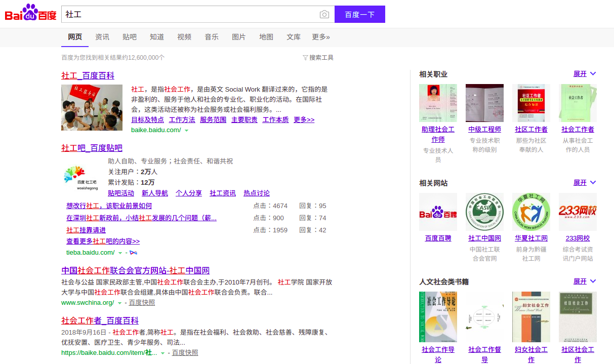Viewport: 614px width, 364px height.
Task: Click the search input field
Action: tap(190, 14)
